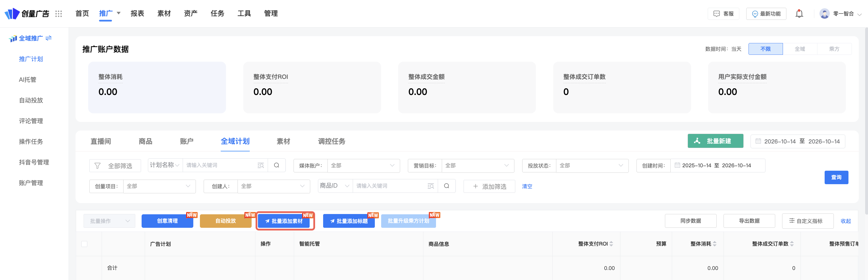Open the app grid dots icon
Screen dimensions: 868x280
click(x=59, y=13)
